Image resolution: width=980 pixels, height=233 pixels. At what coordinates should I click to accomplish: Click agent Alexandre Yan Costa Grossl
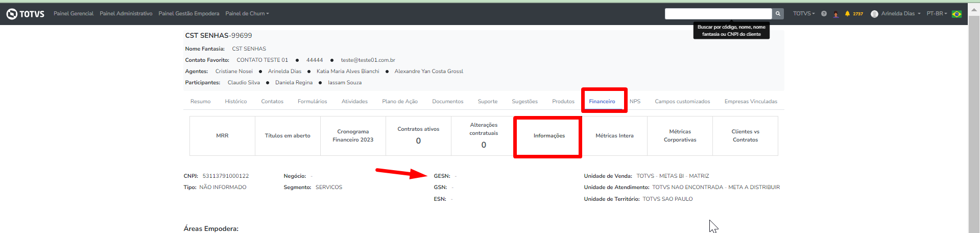428,71
